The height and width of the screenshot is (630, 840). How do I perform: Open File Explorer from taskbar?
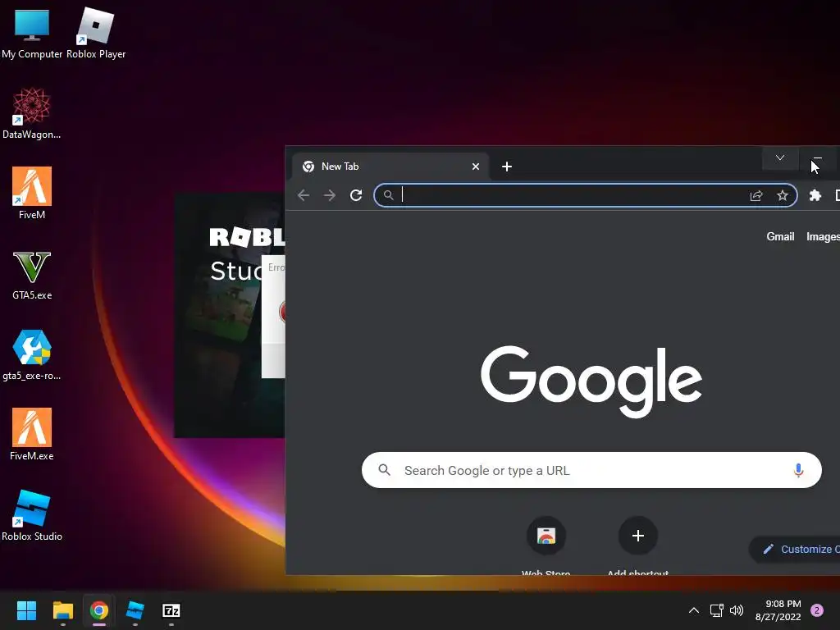click(62, 610)
